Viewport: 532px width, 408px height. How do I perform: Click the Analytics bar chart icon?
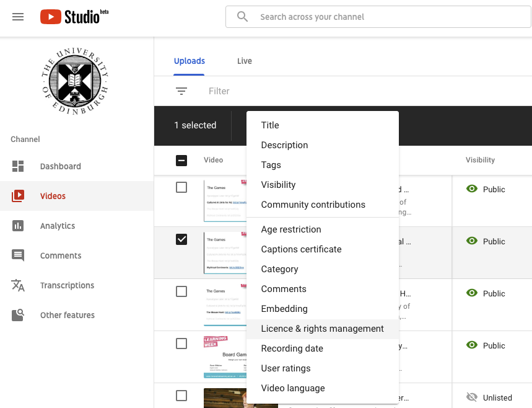click(x=18, y=226)
